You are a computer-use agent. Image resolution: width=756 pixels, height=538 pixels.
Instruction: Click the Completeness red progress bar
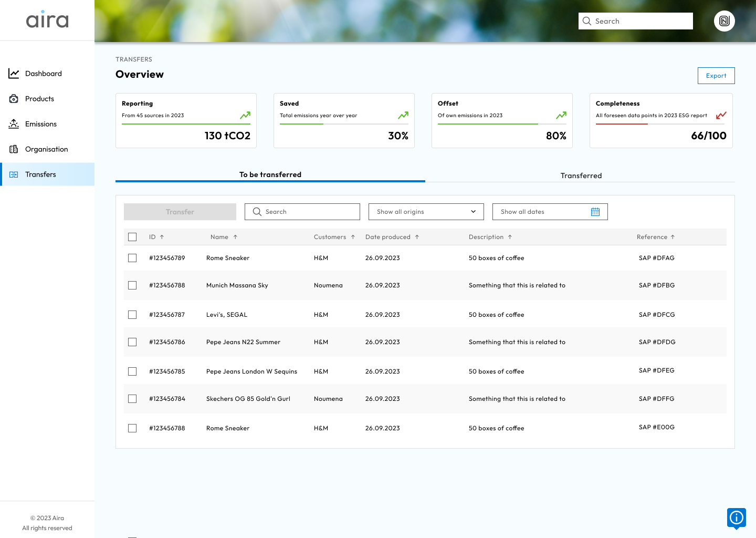click(622, 124)
